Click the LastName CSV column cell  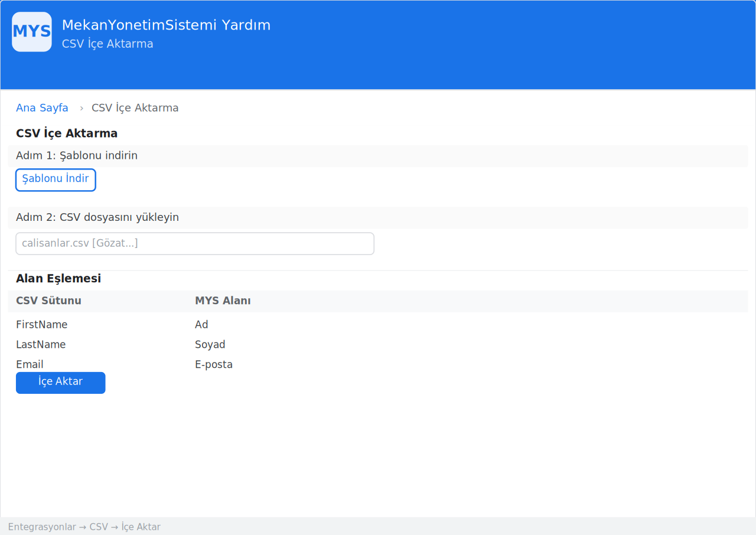[x=41, y=345]
